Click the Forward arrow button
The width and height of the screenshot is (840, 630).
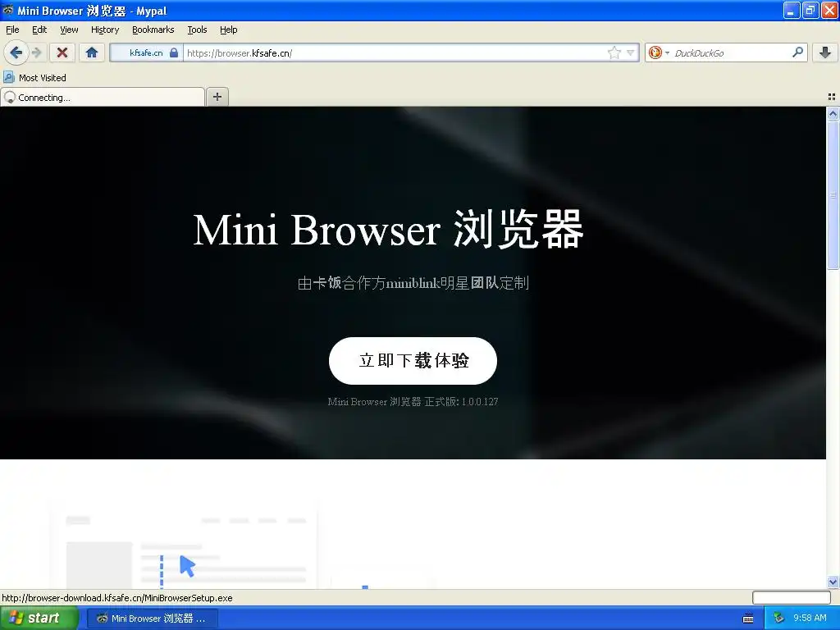pos(36,52)
